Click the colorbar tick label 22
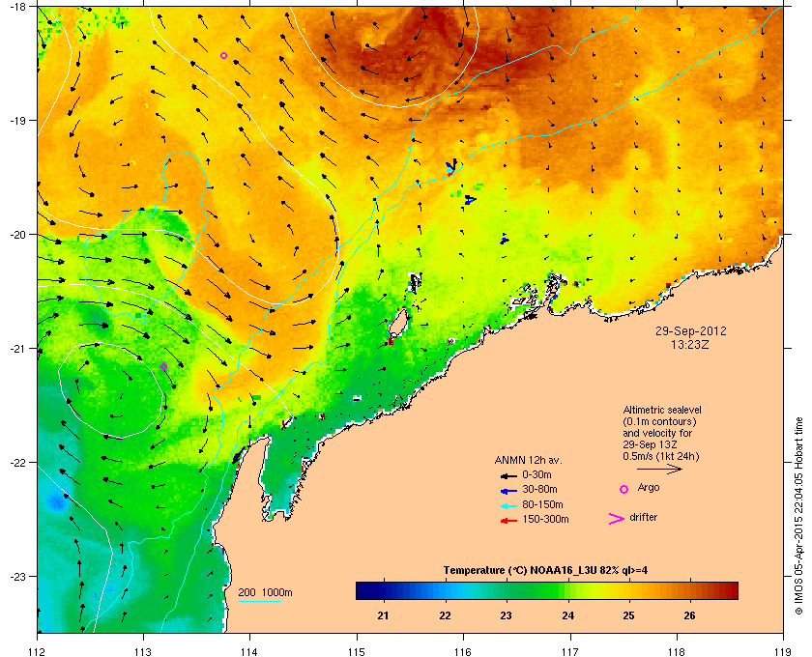 coord(445,615)
